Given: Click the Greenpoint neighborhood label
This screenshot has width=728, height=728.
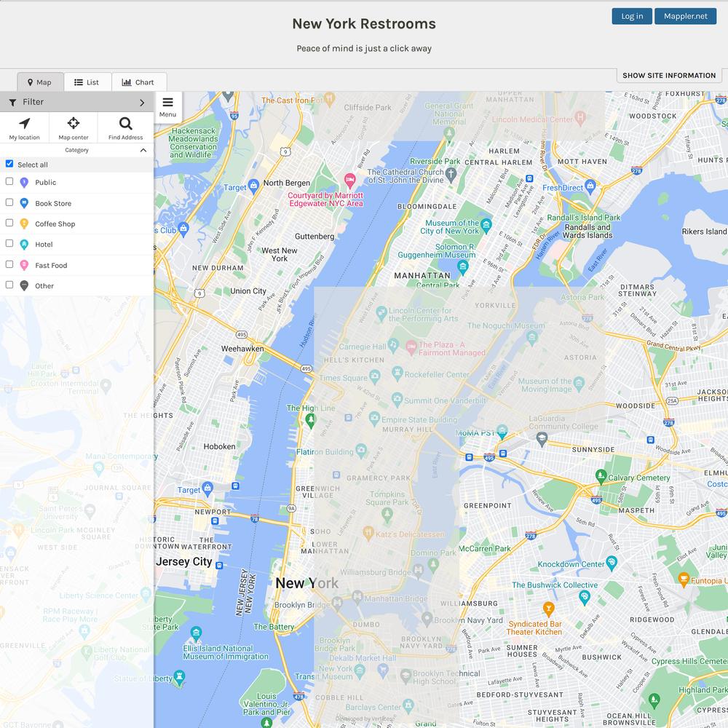Looking at the screenshot, I should 488,506.
